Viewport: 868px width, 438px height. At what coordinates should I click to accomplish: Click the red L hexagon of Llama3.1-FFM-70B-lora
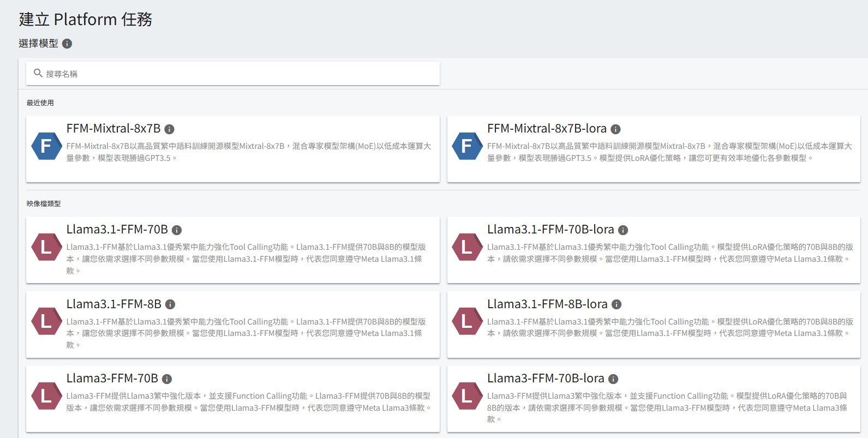tap(467, 247)
